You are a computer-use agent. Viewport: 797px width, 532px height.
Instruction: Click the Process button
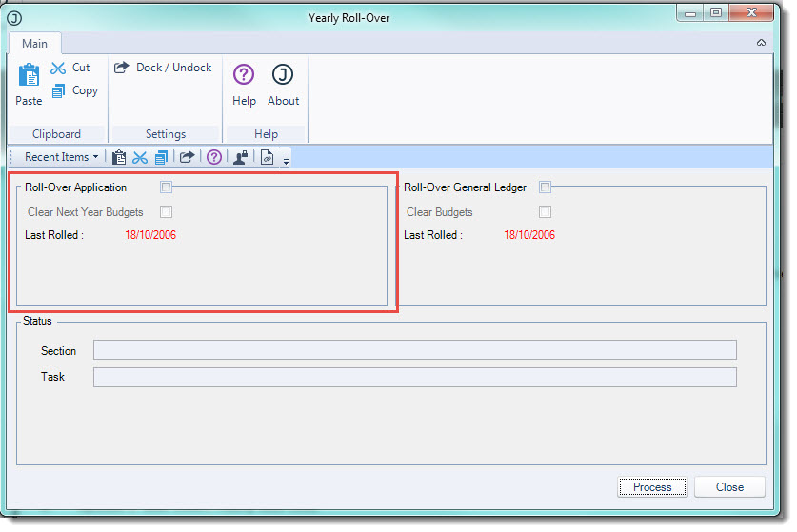pyautogui.click(x=652, y=487)
